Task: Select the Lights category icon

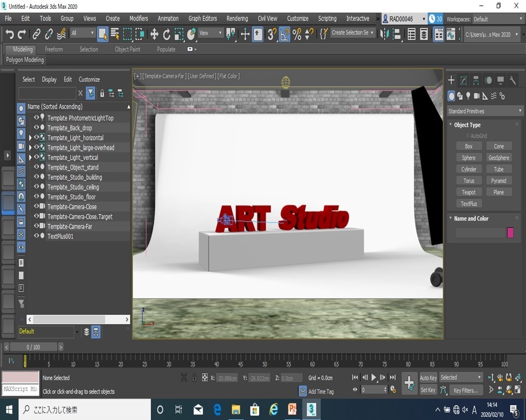Action: [x=468, y=96]
